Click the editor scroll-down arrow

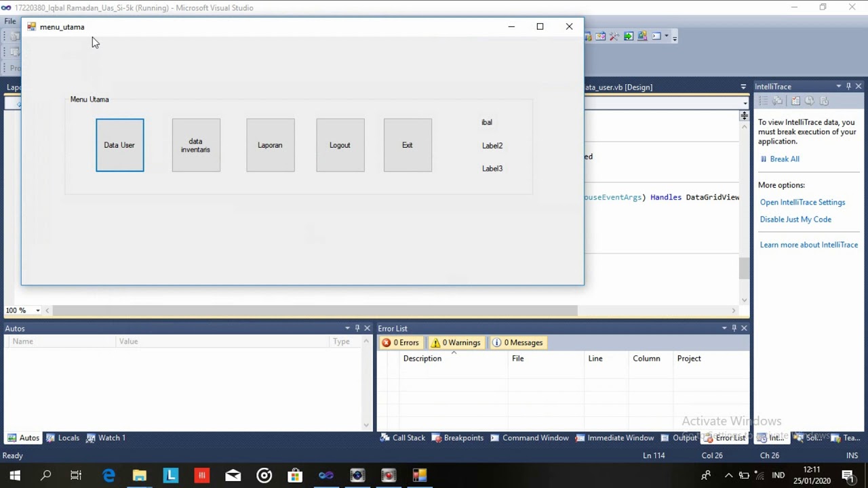pos(744,300)
